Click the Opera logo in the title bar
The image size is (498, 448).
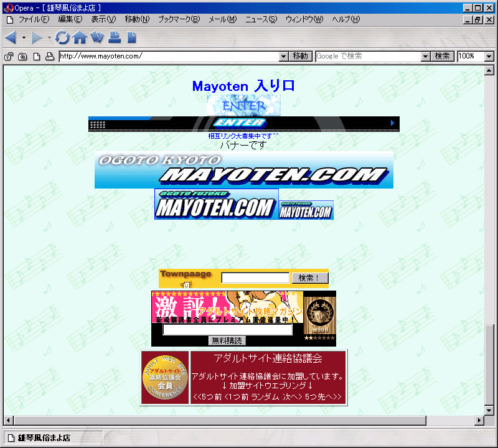point(9,8)
